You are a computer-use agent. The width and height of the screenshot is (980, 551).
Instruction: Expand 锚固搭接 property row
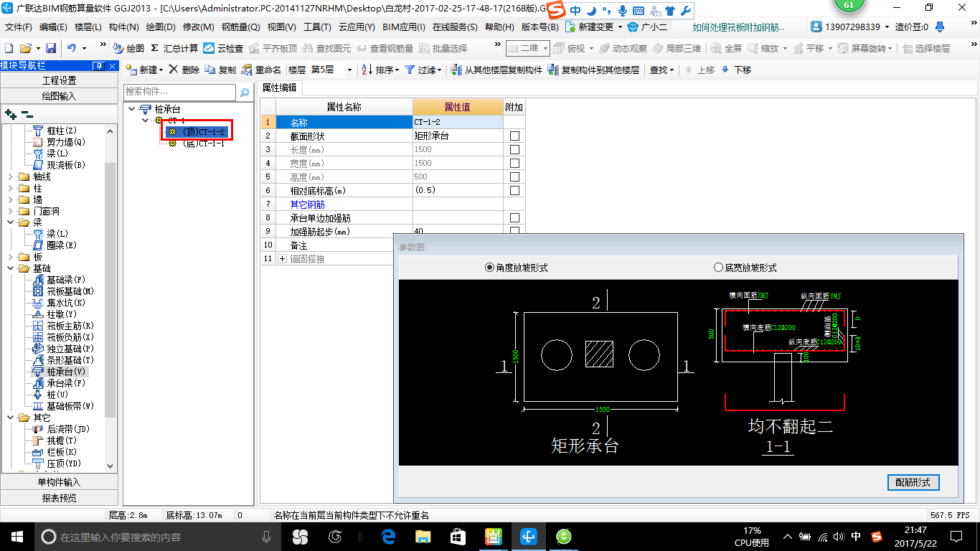click(282, 259)
